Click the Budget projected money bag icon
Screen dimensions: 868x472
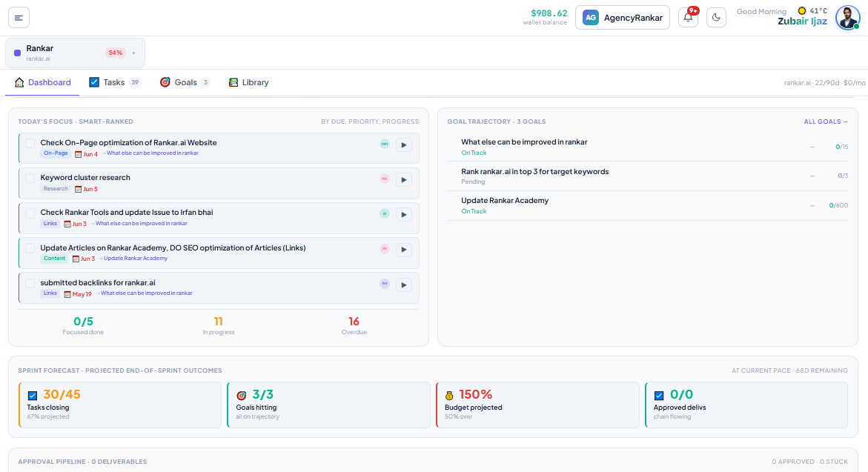point(449,396)
